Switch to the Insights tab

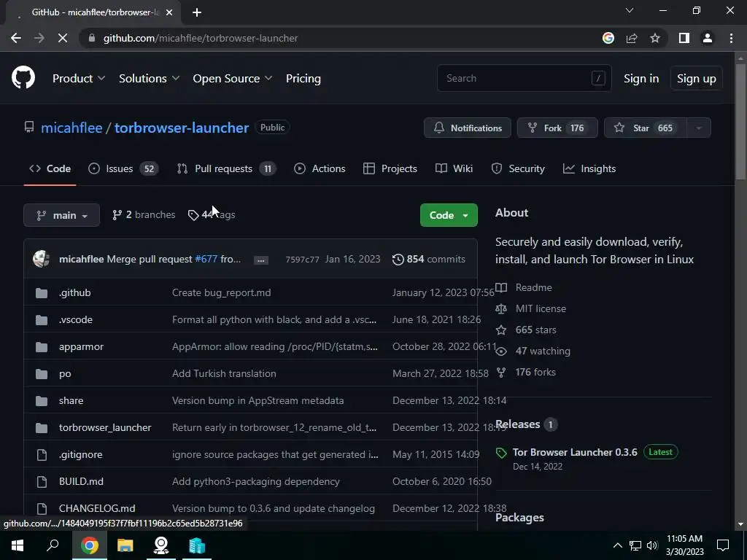click(x=589, y=168)
